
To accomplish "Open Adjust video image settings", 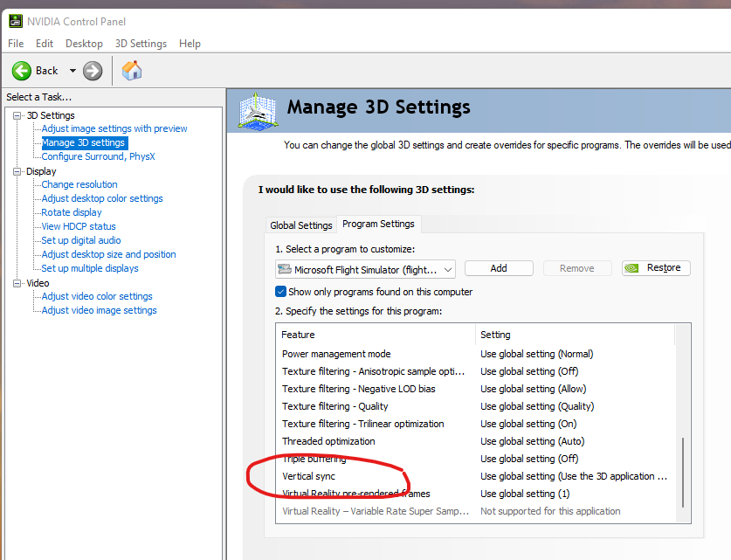I will click(x=99, y=310).
